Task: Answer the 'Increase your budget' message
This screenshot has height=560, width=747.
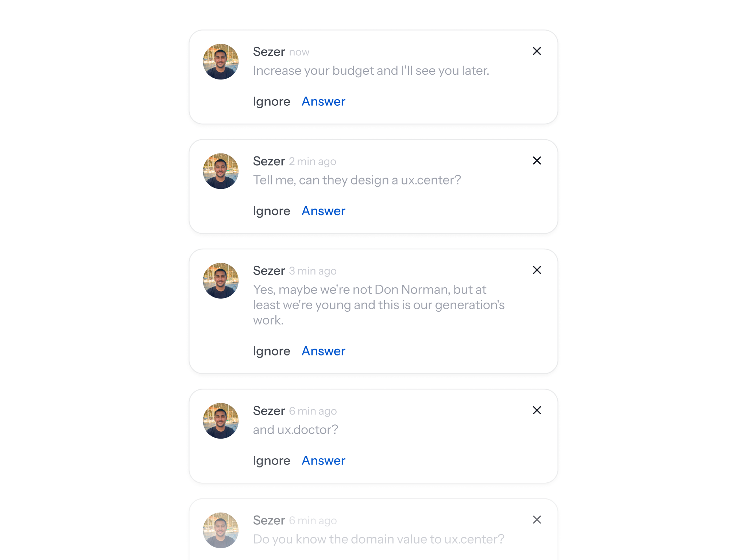Action: click(323, 101)
